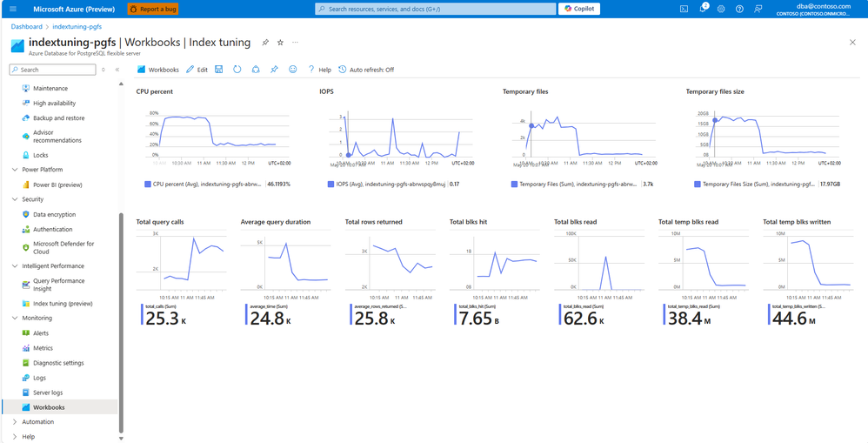This screenshot has width=868, height=443.
Task: Mark the resource as favorite with star icon
Action: click(x=280, y=43)
